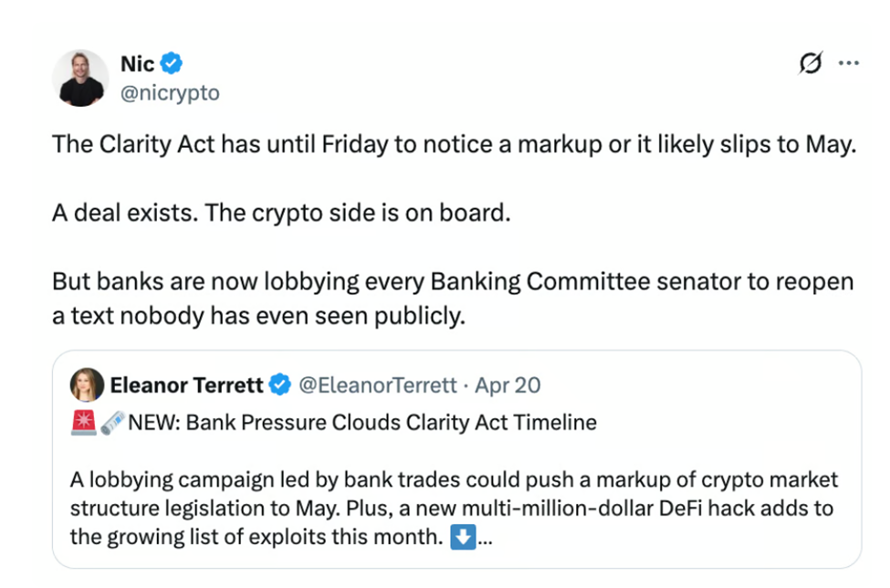This screenshot has width=890, height=588.
Task: Click Nic's blue verified badge
Action: (172, 64)
